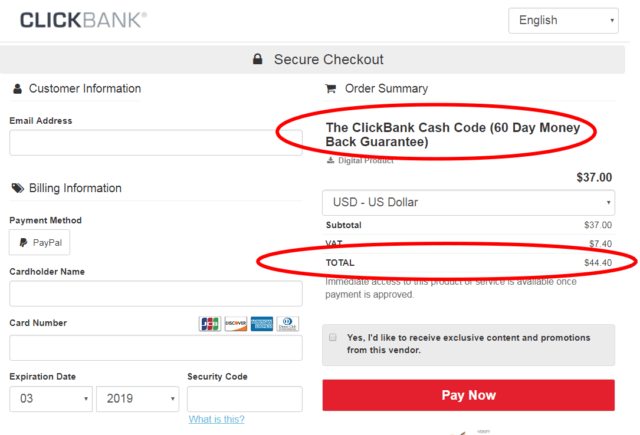Open the 'What is this?' link
The image size is (640, 435).
click(216, 419)
